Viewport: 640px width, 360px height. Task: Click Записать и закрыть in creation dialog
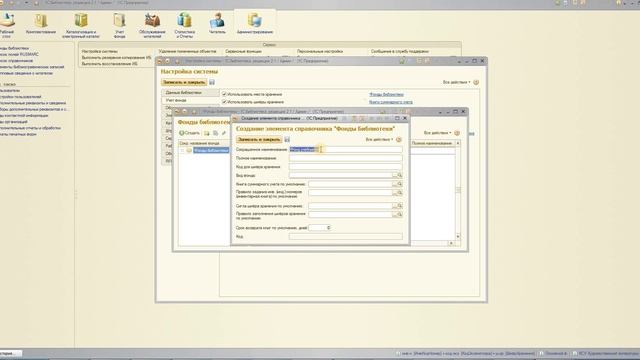[259, 140]
